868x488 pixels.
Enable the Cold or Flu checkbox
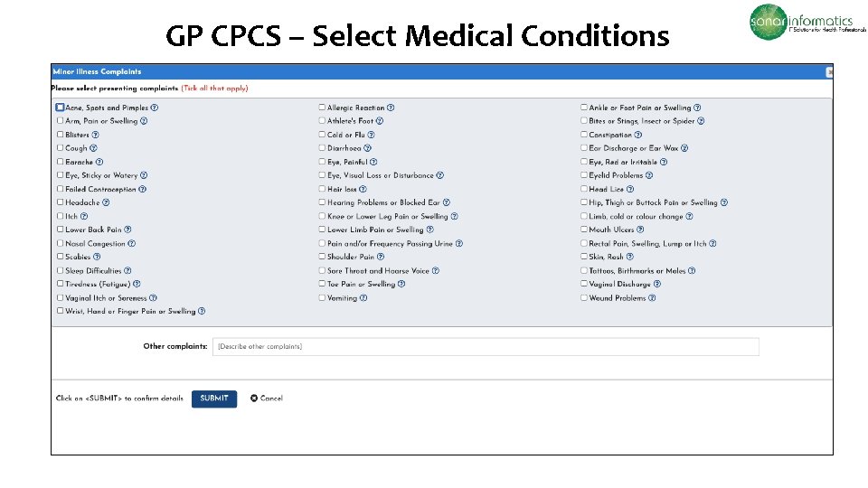(x=322, y=135)
